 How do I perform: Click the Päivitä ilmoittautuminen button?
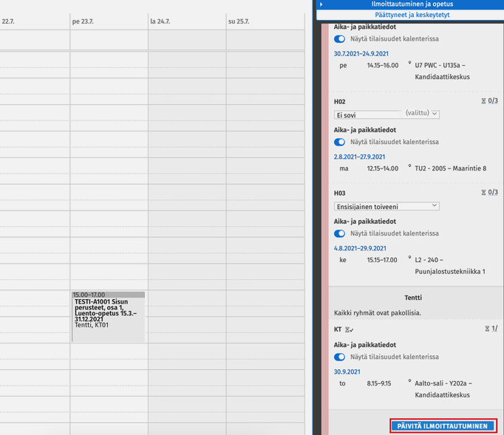(x=443, y=426)
